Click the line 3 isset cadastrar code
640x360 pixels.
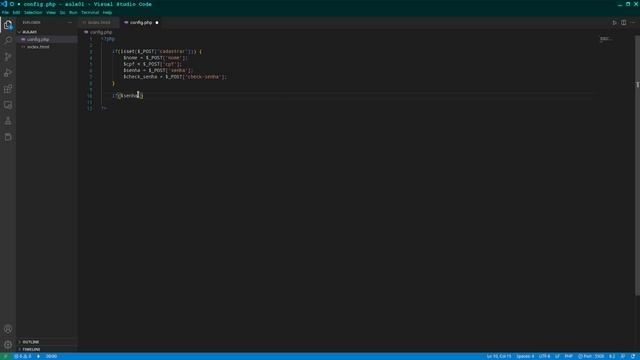tap(157, 51)
